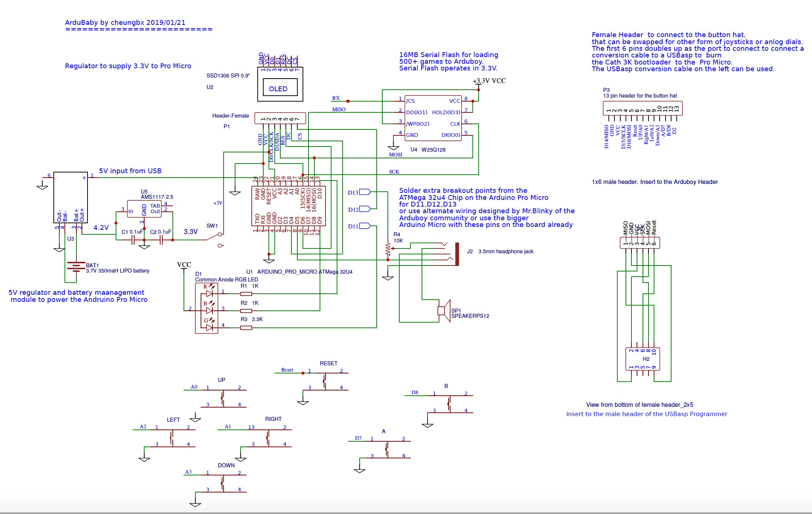Select the W25Q128 flash chip U4
Viewport: 812px width, 514px height.
433,118
